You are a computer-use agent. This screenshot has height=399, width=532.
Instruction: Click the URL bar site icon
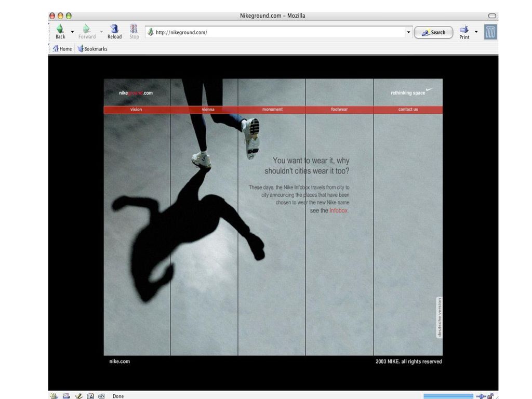[x=150, y=32]
